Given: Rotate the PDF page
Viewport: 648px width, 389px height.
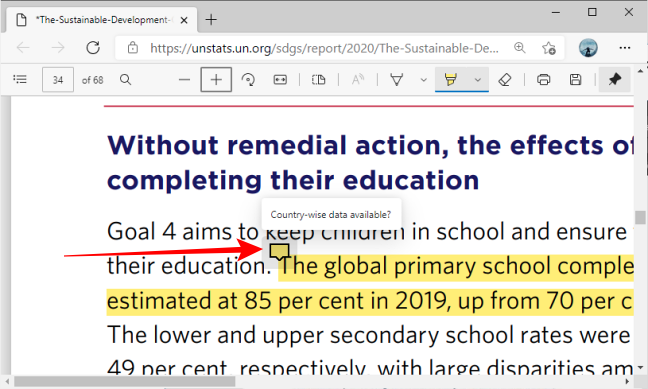Looking at the screenshot, I should click(248, 79).
